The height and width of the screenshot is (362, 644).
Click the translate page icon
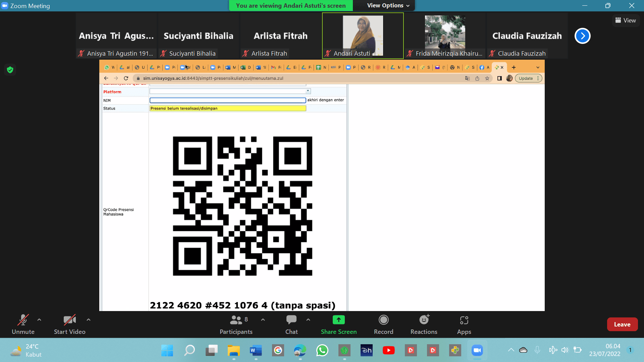(467, 78)
